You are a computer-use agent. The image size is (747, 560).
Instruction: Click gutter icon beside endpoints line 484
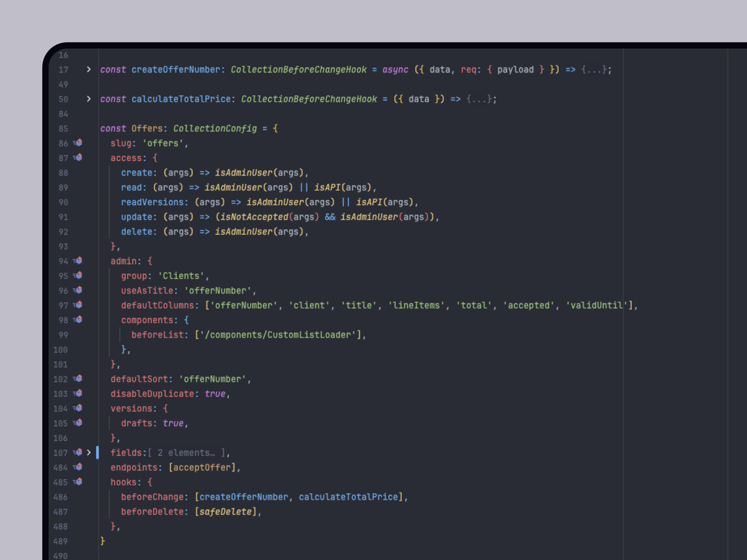pyautogui.click(x=77, y=467)
